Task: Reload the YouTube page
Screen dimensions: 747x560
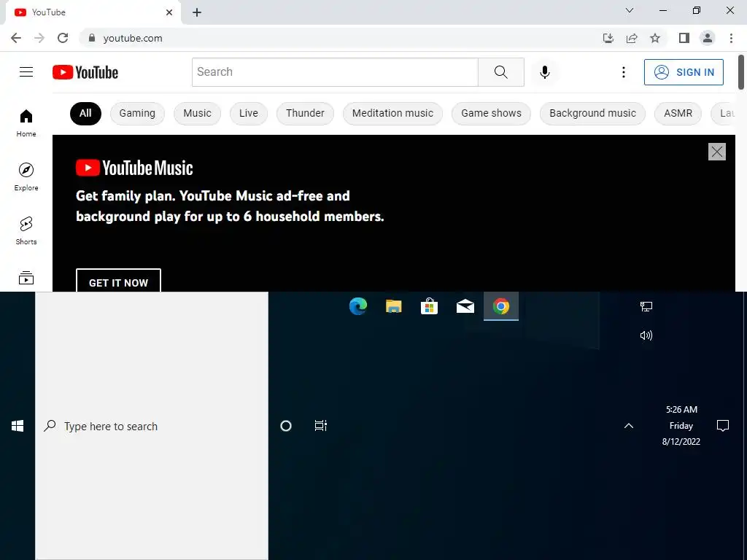Action: pyautogui.click(x=63, y=38)
